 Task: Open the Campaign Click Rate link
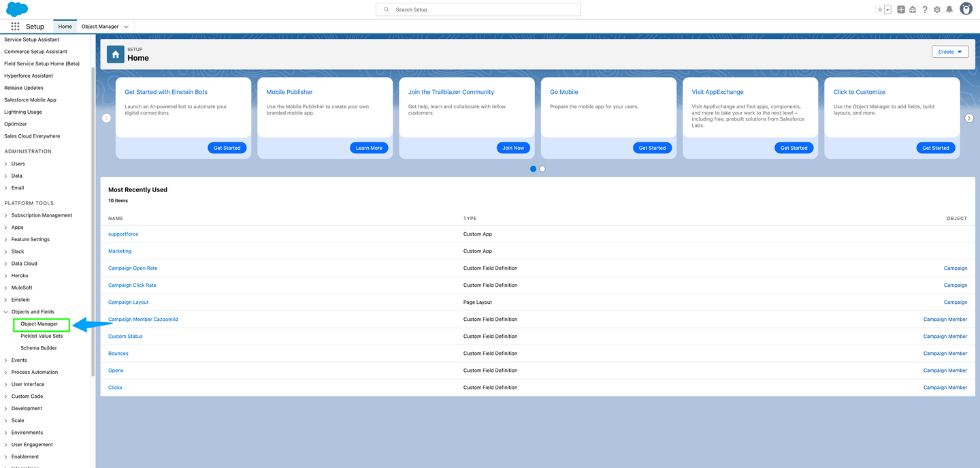[x=132, y=285]
